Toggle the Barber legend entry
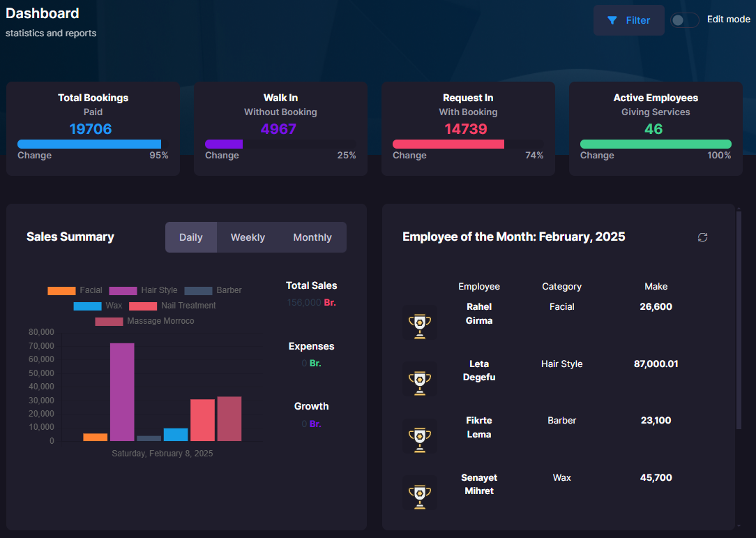The image size is (756, 538). tap(213, 290)
